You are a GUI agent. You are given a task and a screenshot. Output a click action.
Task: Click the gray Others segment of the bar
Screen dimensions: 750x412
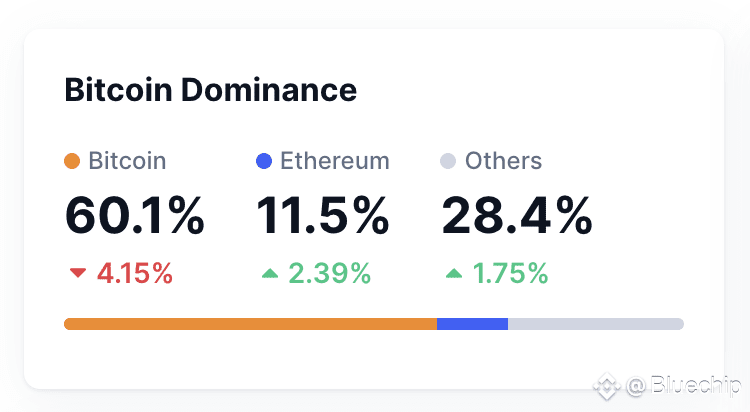pyautogui.click(x=596, y=324)
